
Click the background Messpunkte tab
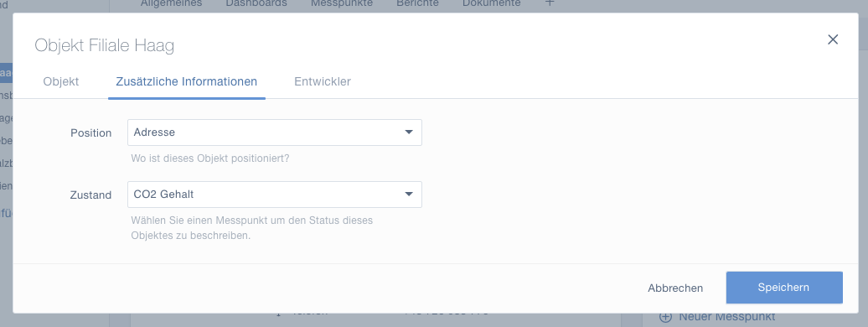point(342,3)
